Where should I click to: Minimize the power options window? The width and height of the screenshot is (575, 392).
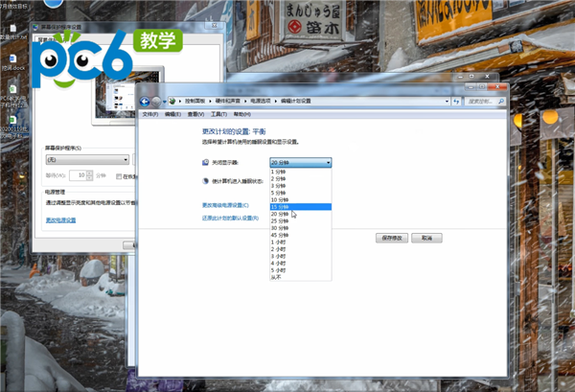(471, 86)
